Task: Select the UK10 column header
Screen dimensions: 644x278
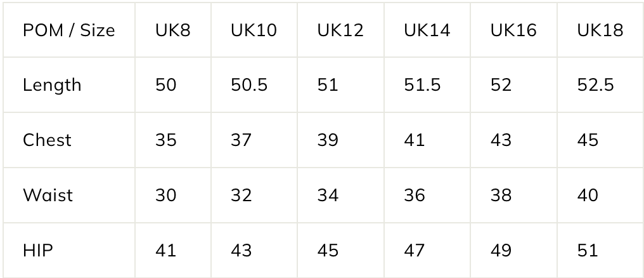Action: tap(254, 30)
